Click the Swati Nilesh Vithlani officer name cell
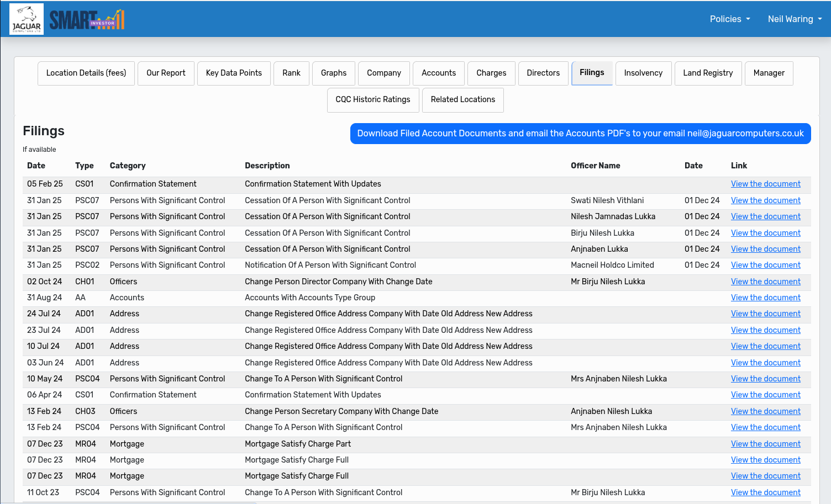The image size is (831, 504). click(x=607, y=201)
